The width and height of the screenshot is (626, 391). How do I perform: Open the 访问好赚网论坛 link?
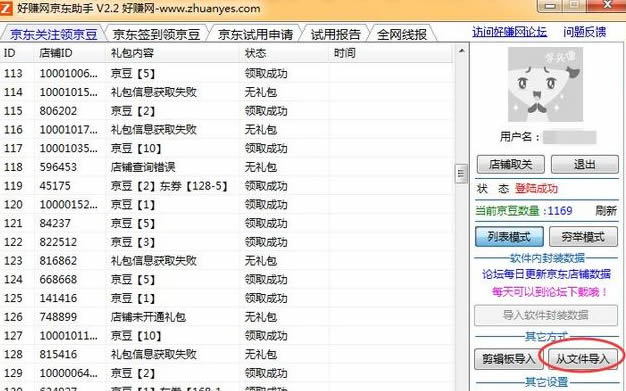click(509, 32)
